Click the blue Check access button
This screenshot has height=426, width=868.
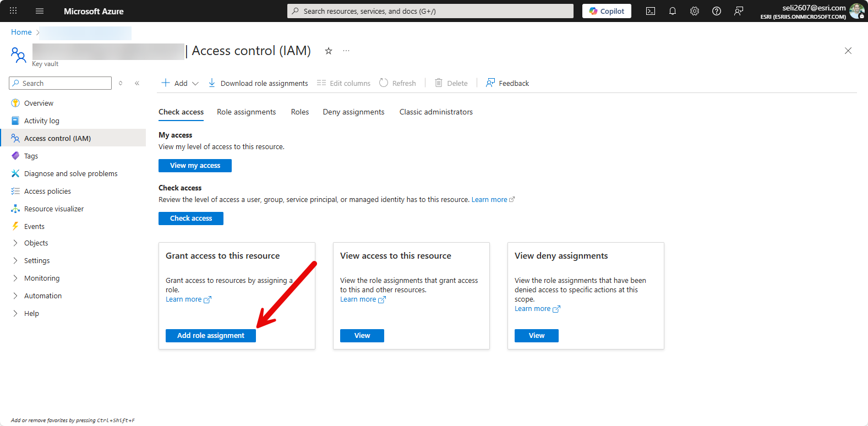pos(191,219)
